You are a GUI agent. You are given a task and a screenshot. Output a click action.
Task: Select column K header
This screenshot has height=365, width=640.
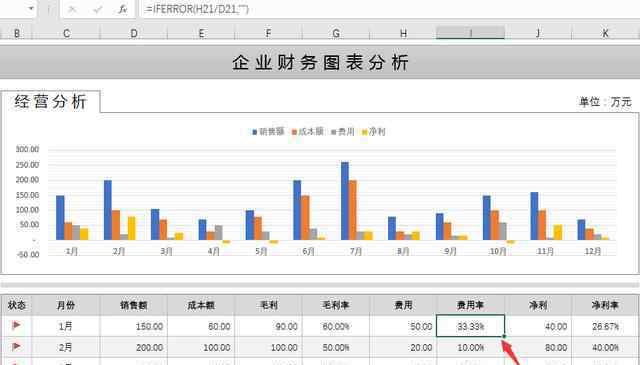pyautogui.click(x=605, y=33)
